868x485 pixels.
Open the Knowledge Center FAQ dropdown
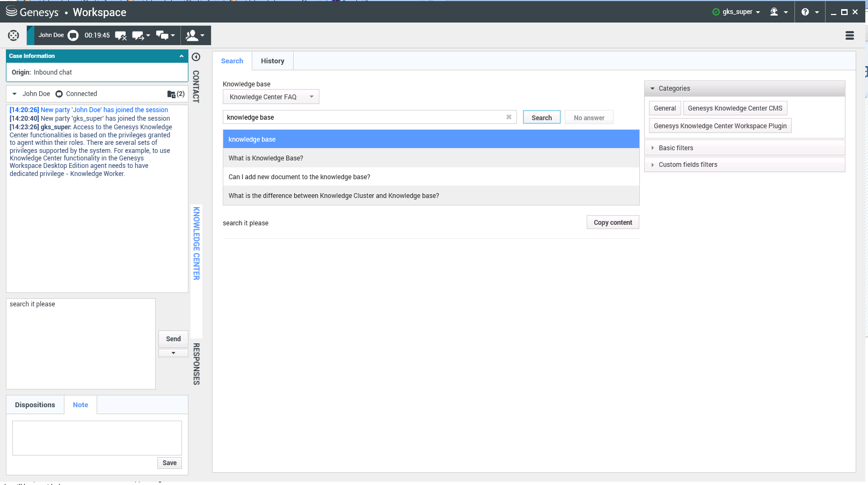point(271,97)
